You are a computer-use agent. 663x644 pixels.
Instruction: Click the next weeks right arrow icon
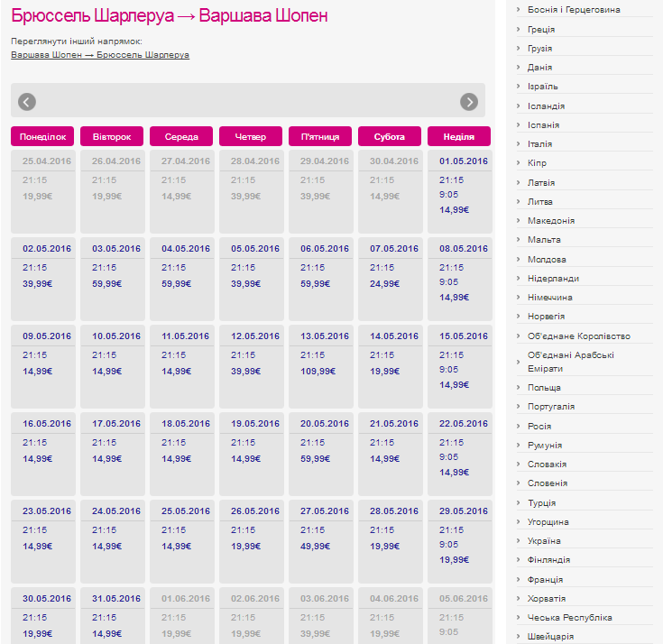468,101
